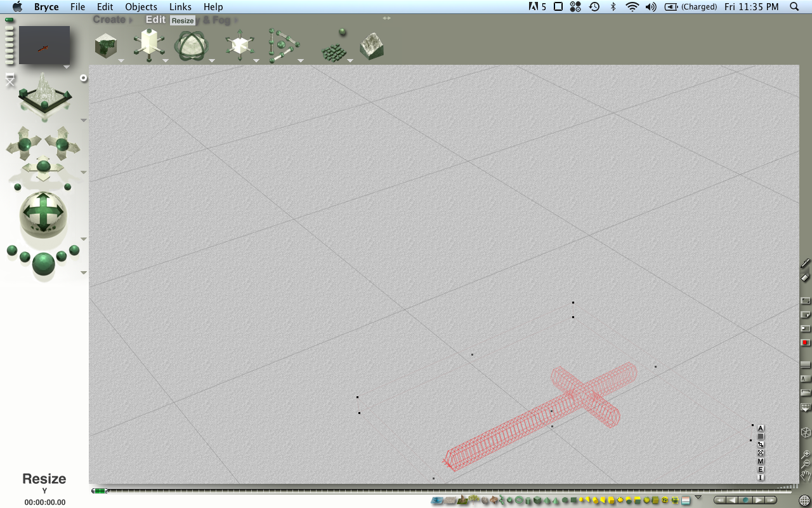Open the Edit menu in menu bar

coord(105,7)
